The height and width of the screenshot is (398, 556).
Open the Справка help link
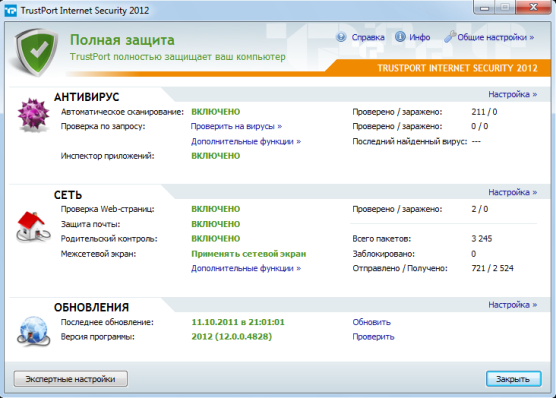pyautogui.click(x=368, y=37)
